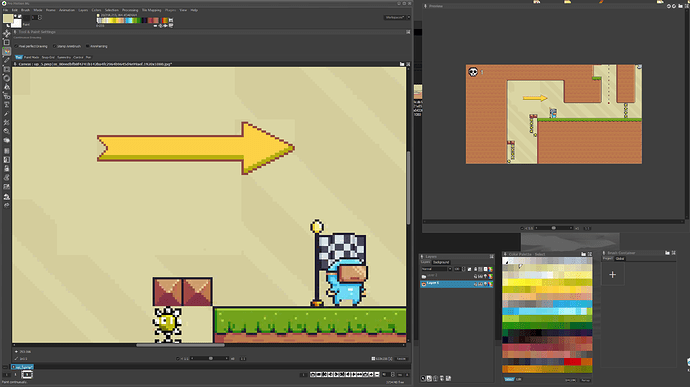
Task: Click canvas vertical scrollbar
Action: pos(408,187)
